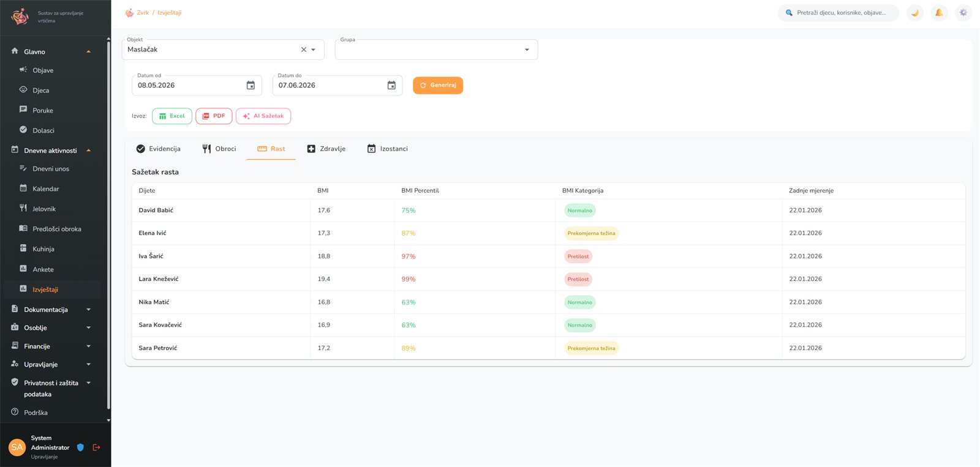The image size is (980, 467).
Task: Generate the AI Sažetak summary
Action: click(x=263, y=116)
